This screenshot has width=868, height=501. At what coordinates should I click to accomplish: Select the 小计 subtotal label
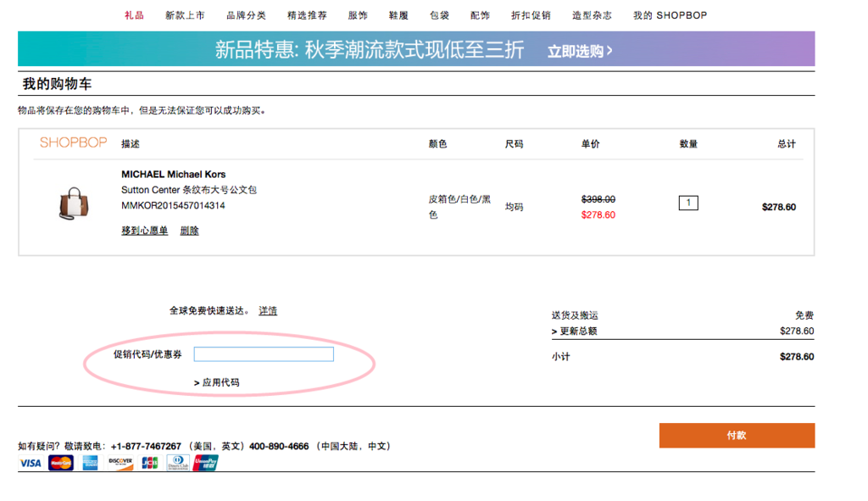pos(561,357)
